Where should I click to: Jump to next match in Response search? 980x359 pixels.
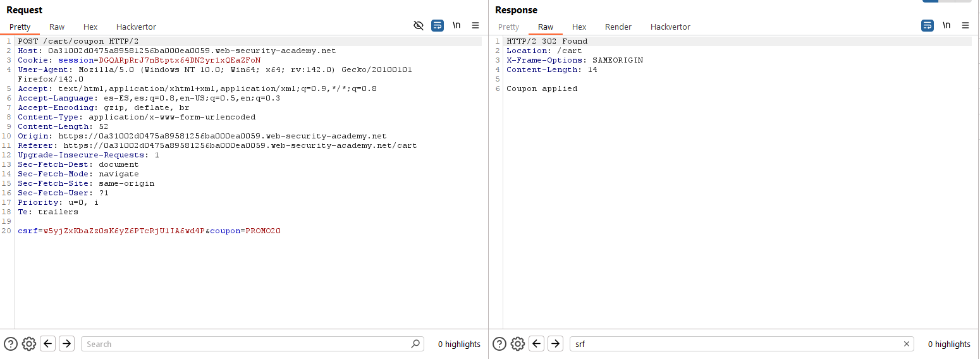555,344
